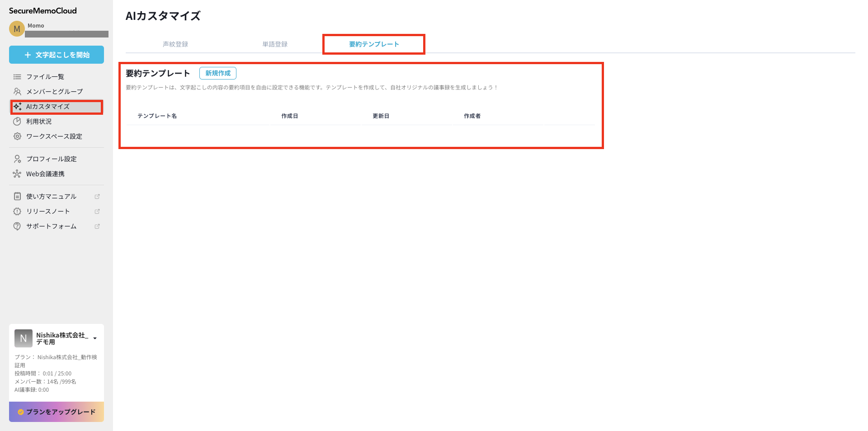Screen dimensions: 868x431
Task: Start transcription with 文字起こしを開始 button
Action: pyautogui.click(x=57, y=55)
